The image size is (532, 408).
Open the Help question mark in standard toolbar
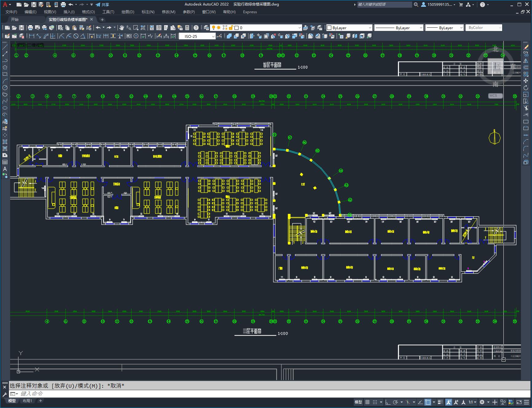(196, 28)
